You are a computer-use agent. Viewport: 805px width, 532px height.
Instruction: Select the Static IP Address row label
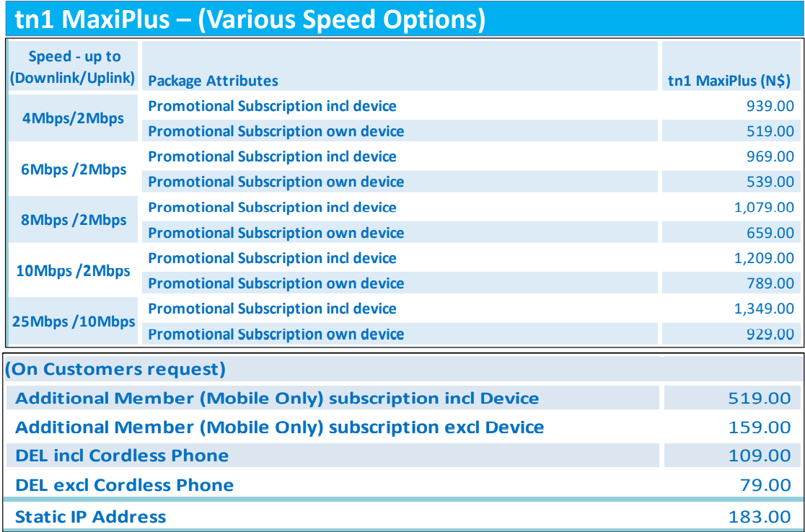click(x=91, y=517)
